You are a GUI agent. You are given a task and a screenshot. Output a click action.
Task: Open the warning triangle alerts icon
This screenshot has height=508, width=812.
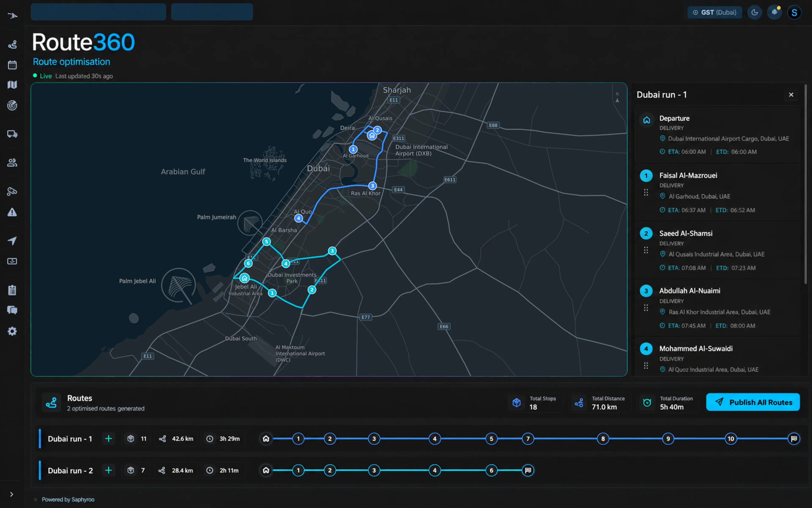click(x=12, y=212)
